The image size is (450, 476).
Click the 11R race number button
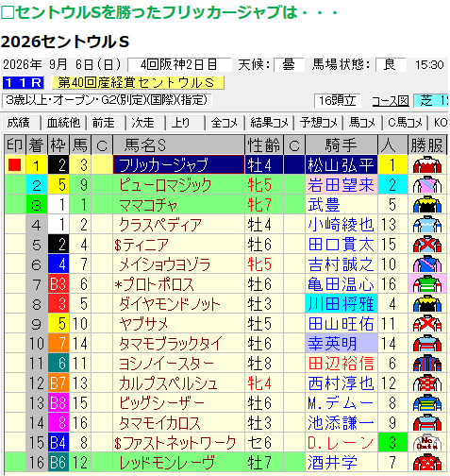point(23,83)
